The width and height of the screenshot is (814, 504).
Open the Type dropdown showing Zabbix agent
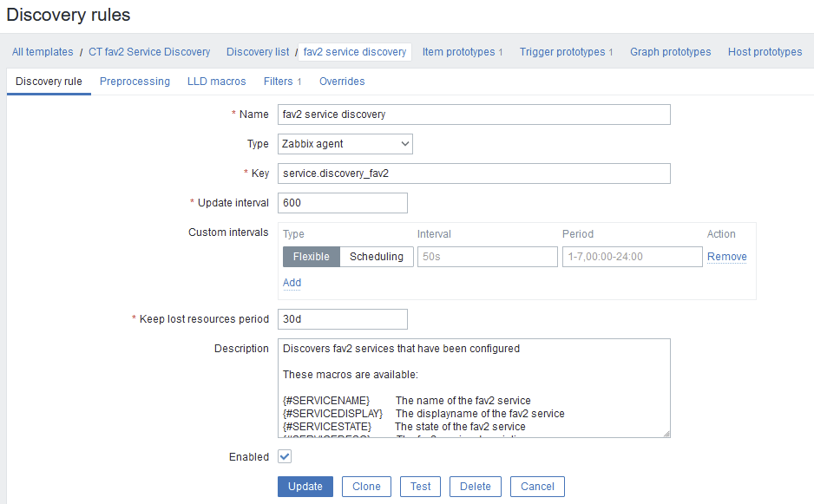[x=345, y=144]
